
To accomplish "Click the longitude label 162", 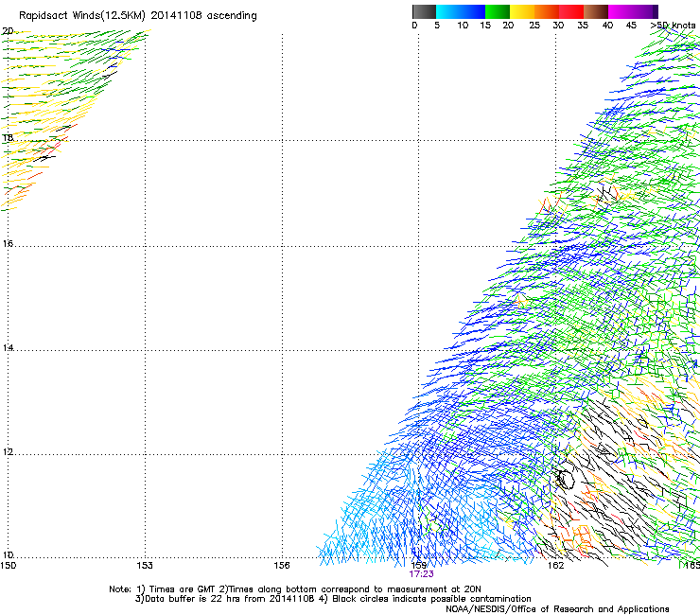I will tap(555, 566).
